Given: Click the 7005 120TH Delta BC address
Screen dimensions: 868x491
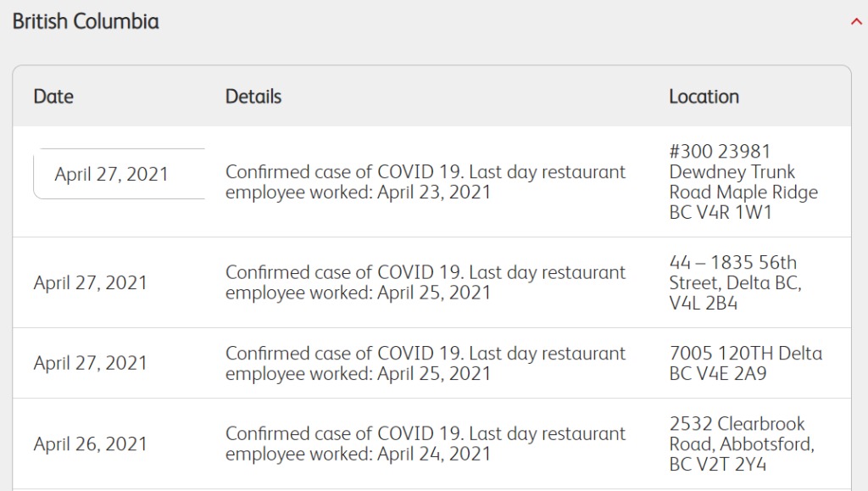Looking at the screenshot, I should (x=745, y=363).
